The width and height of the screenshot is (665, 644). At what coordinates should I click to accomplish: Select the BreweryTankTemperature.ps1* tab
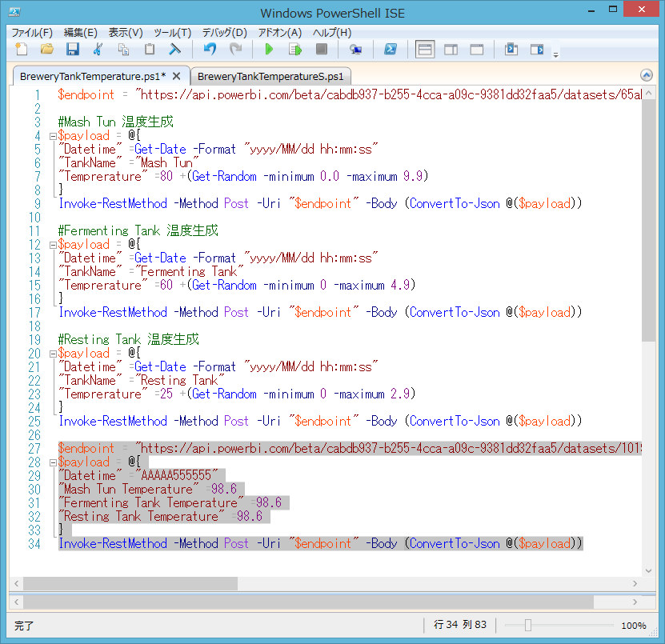[x=93, y=76]
